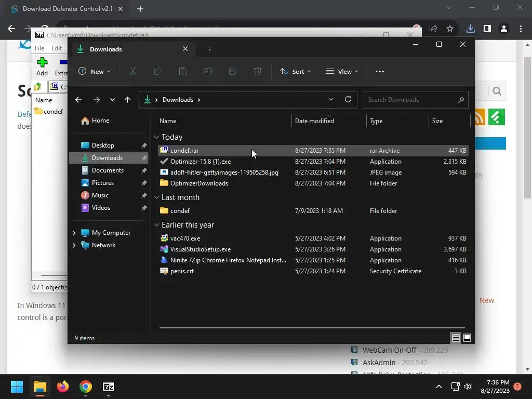The height and width of the screenshot is (399, 532).
Task: Click the Add plus icon in 7-Zip window
Action: (x=42, y=62)
